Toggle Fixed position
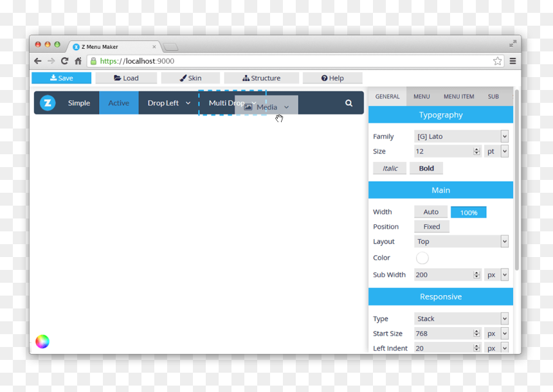This screenshot has height=392, width=553. [431, 227]
